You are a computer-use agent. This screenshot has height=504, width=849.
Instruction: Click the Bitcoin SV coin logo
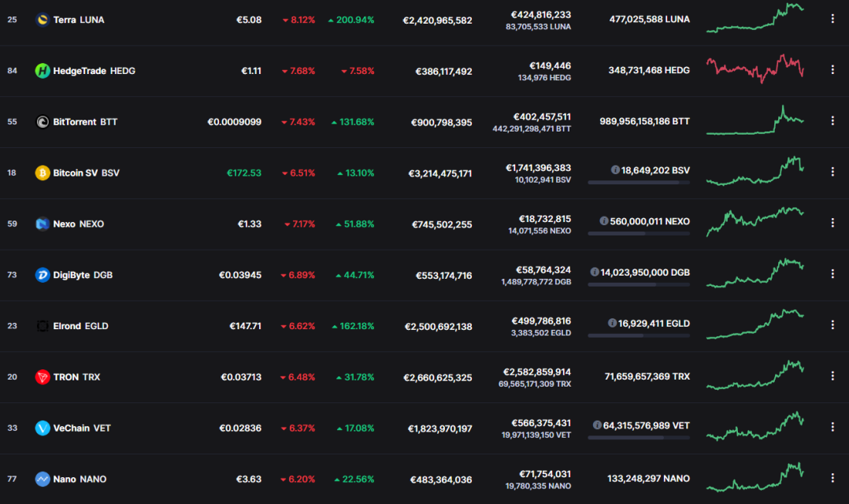click(43, 172)
